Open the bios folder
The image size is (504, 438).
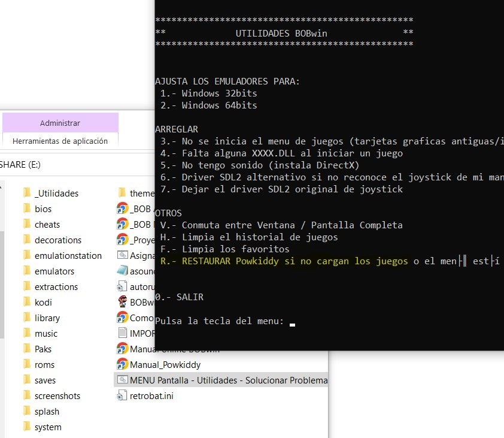[x=38, y=209]
